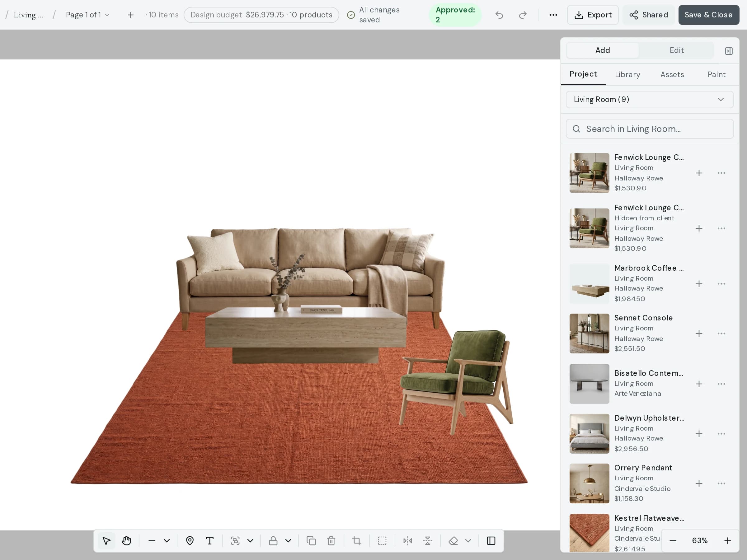Open the three-dot menu beside Redo
The height and width of the screenshot is (560, 747).
553,15
